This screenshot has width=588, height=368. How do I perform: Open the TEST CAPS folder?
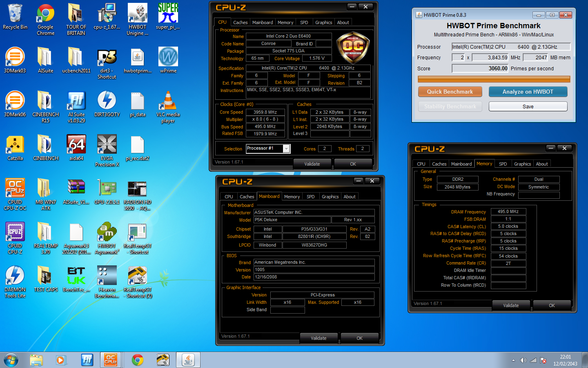[46, 279]
